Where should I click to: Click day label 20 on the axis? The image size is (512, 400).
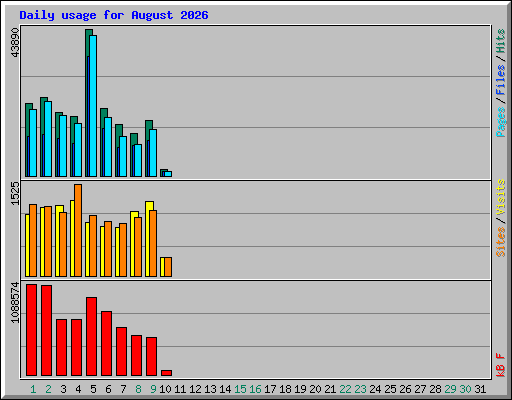click(x=315, y=389)
